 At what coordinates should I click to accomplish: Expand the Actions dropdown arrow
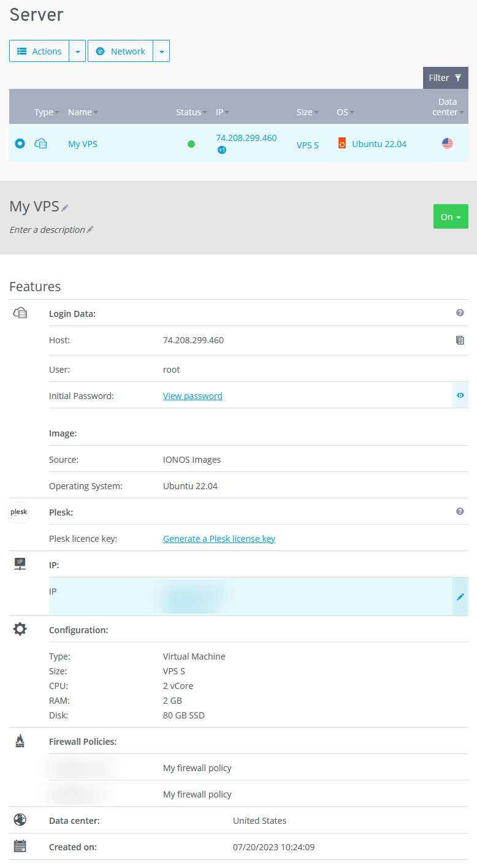coord(78,51)
